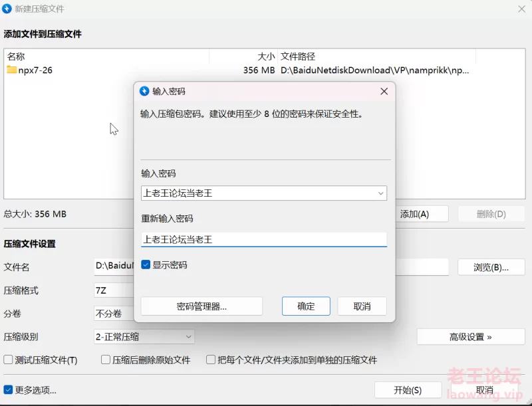The width and height of the screenshot is (532, 406).
Task: Click the 浏览(B)... button
Action: 491,267
